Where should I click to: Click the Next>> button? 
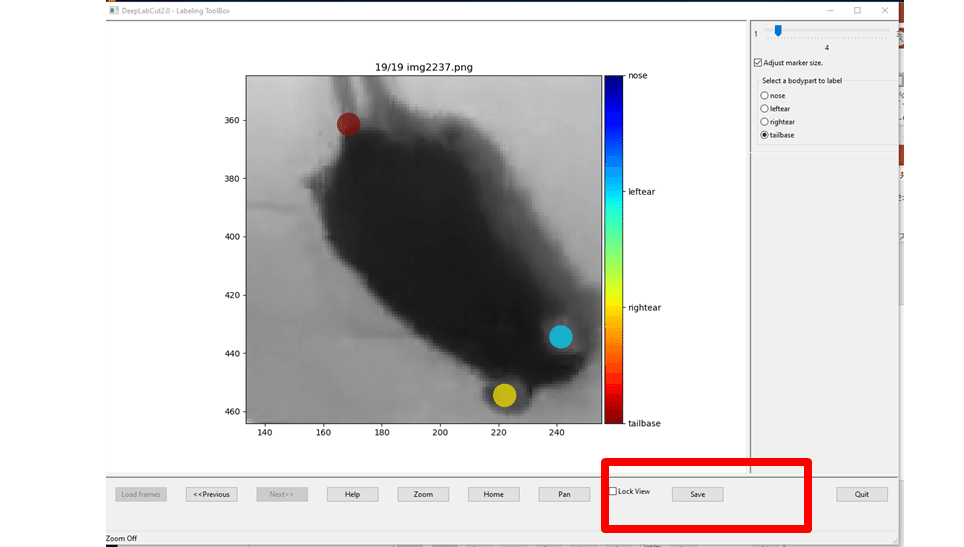282,494
